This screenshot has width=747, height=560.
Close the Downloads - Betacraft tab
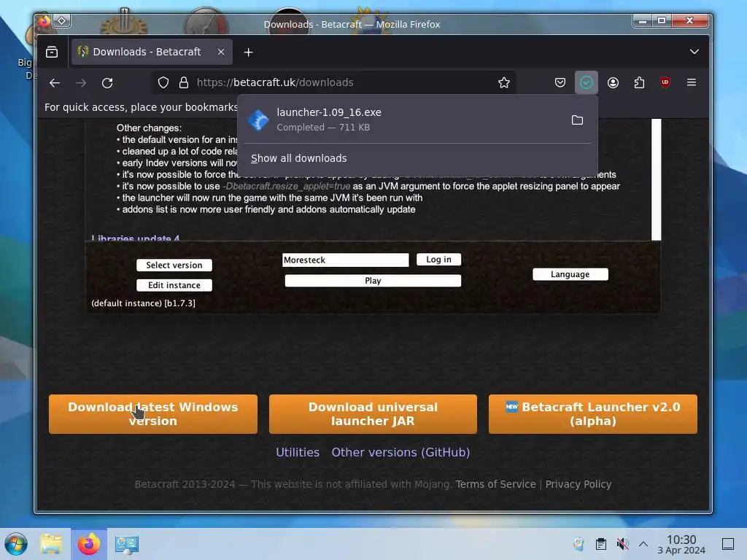point(221,52)
